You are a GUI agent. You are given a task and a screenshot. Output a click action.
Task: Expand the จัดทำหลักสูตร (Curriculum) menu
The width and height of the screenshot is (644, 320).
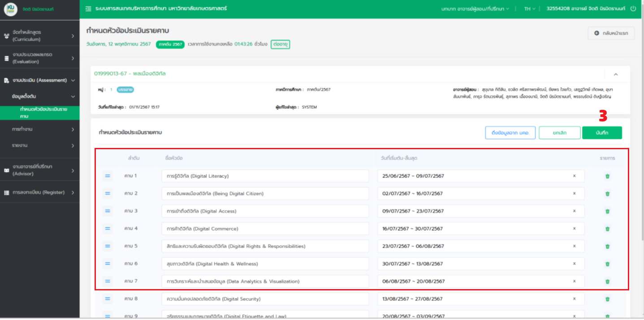(x=39, y=36)
